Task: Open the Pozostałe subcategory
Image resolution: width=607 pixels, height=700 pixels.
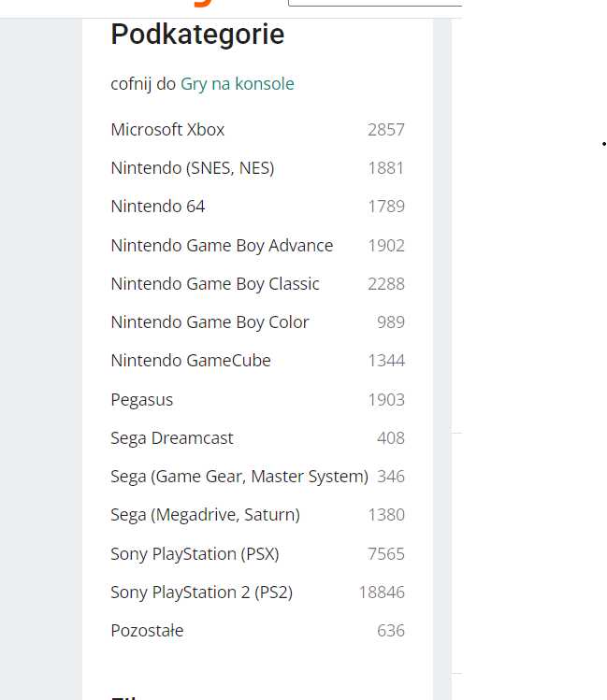Action: [x=147, y=631]
